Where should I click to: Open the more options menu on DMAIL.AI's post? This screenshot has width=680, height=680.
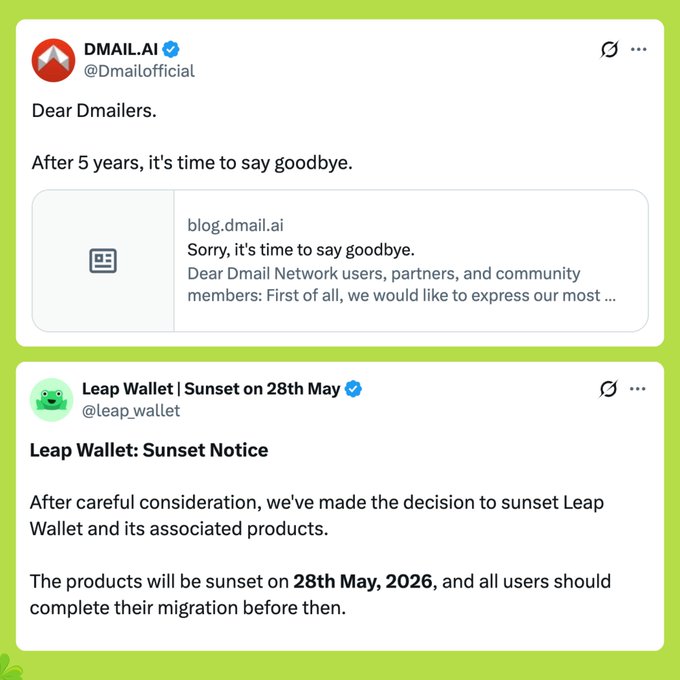[x=639, y=49]
